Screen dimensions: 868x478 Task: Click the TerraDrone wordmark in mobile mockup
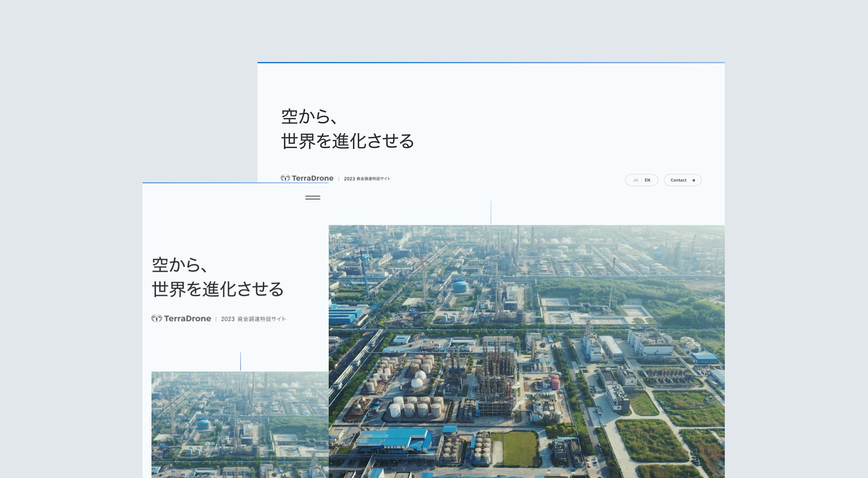[188, 319]
